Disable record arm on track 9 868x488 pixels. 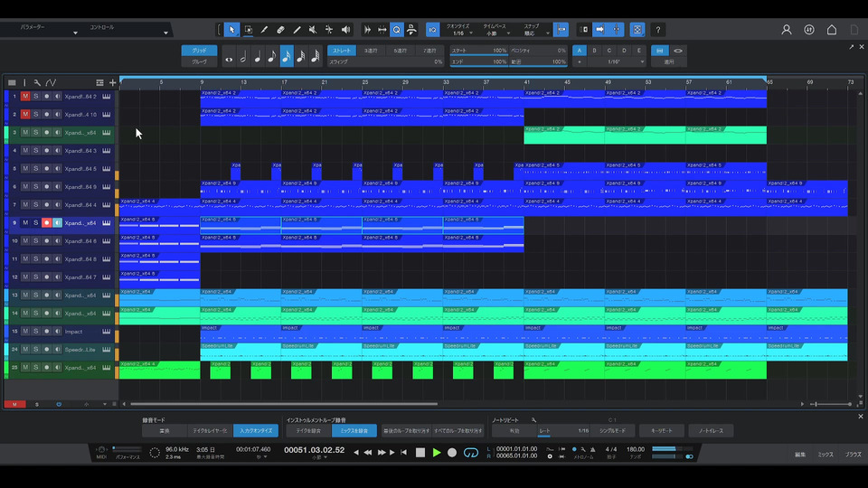click(x=46, y=222)
